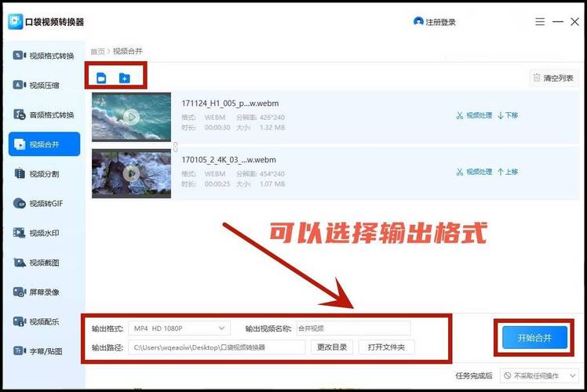
Task: Click the 打开文件夹 button
Action: 386,347
